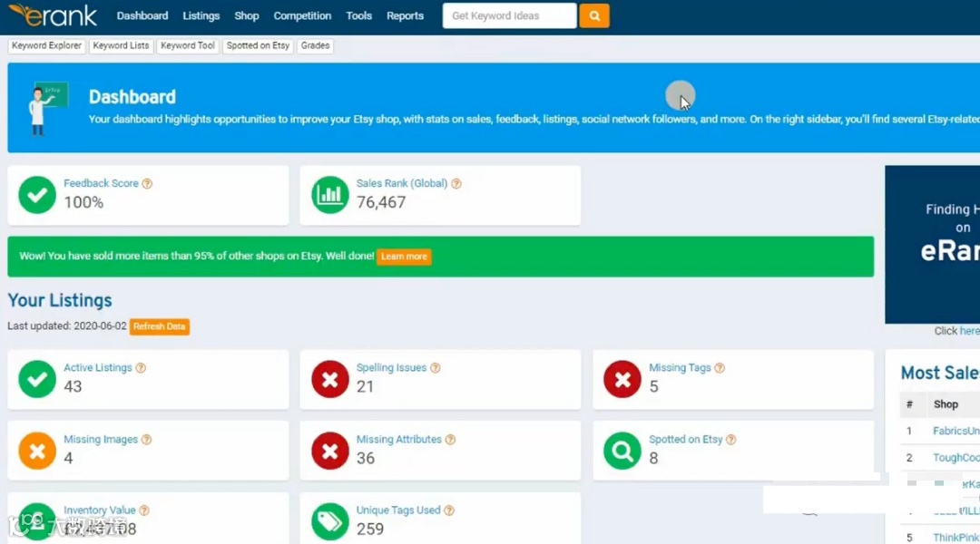Image resolution: width=980 pixels, height=544 pixels.
Task: Open the Shop menu
Action: (x=246, y=15)
